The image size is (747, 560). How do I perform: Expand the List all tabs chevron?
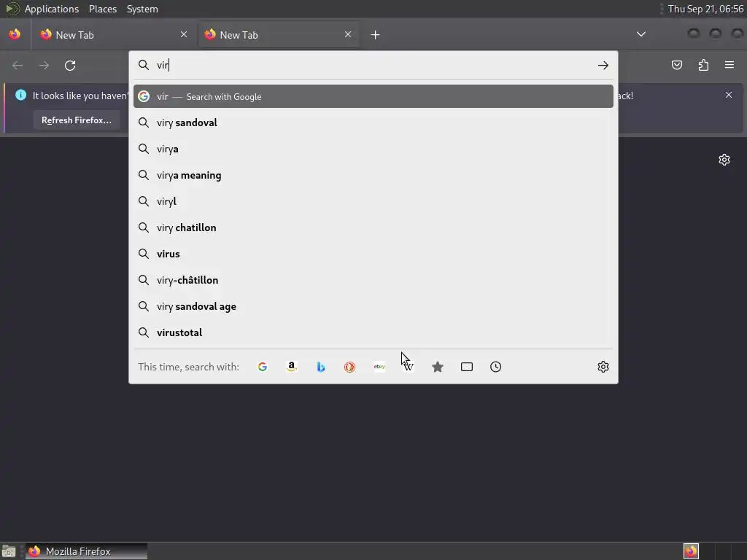[641, 34]
